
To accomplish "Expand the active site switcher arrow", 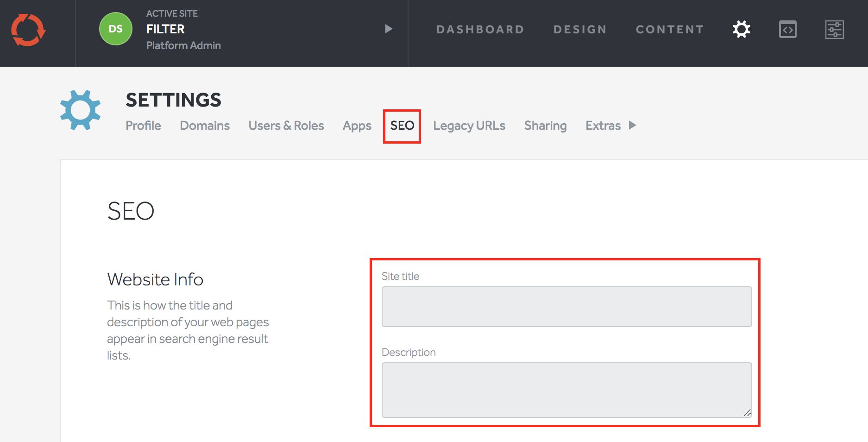I will tap(389, 29).
